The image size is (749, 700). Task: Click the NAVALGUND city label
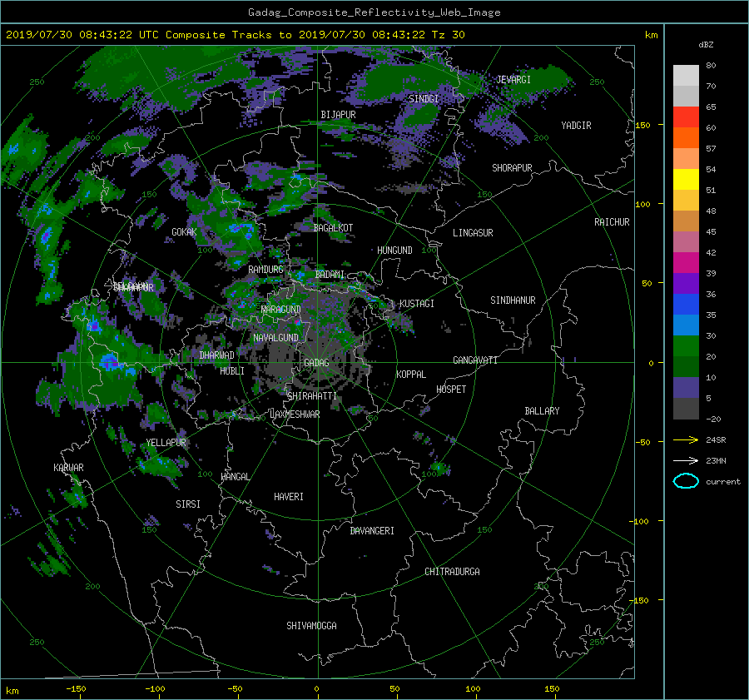tap(275, 338)
